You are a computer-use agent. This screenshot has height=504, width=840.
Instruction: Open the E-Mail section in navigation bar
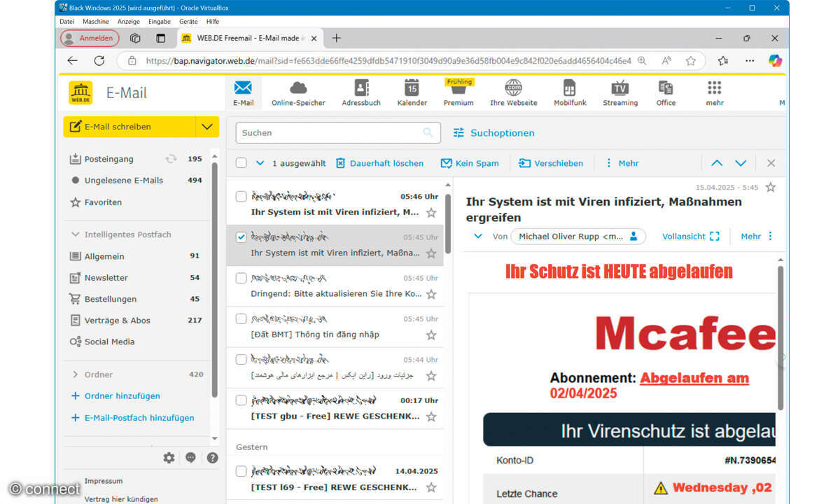[243, 93]
